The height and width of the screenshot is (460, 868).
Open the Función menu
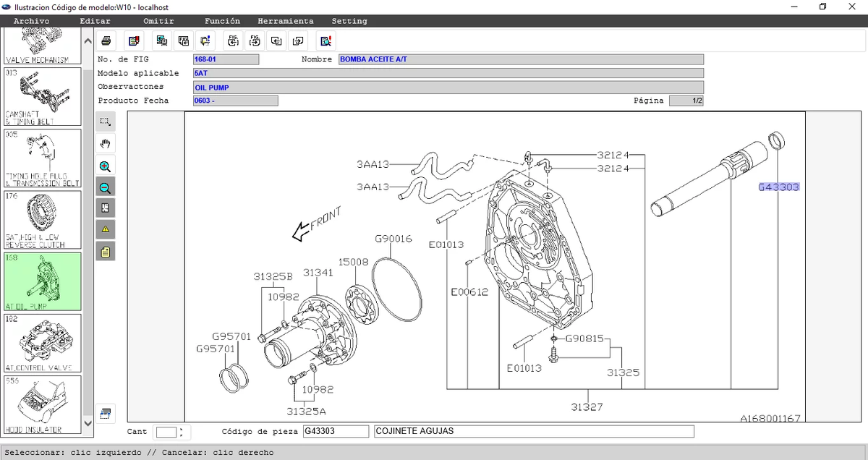pyautogui.click(x=222, y=21)
